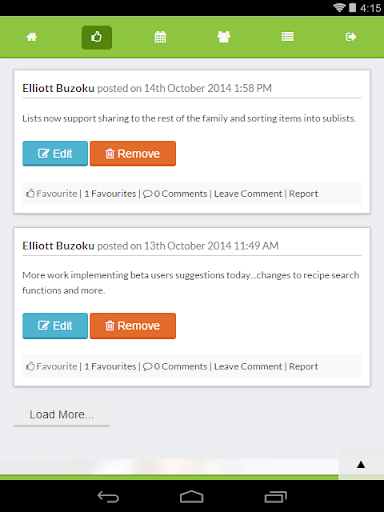Open Elliott Buzoku's name on the first post
The image size is (384, 512).
(58, 88)
